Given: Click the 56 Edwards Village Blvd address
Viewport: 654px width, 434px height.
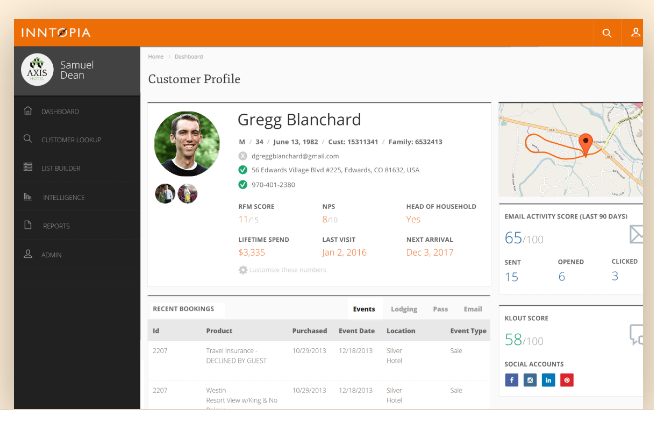Looking at the screenshot, I should pyautogui.click(x=335, y=170).
